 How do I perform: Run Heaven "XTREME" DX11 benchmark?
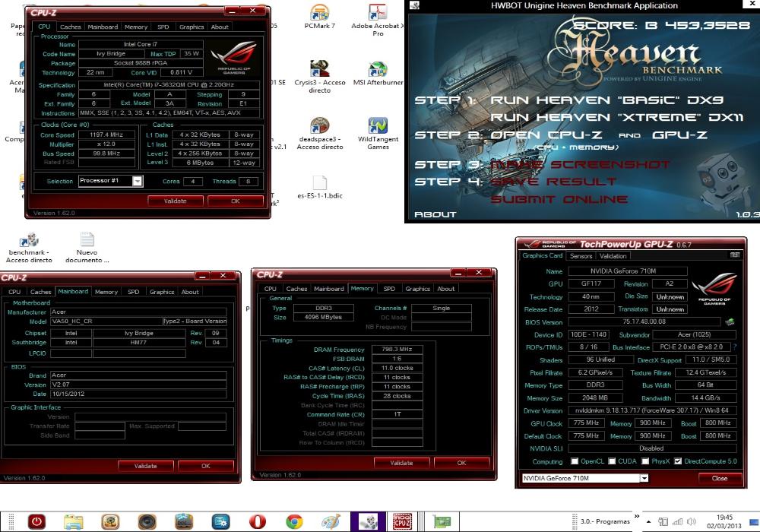click(616, 117)
